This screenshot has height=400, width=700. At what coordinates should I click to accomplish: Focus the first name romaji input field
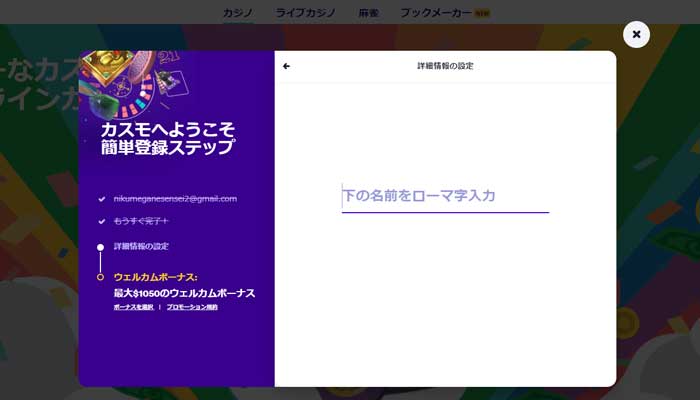click(x=445, y=196)
